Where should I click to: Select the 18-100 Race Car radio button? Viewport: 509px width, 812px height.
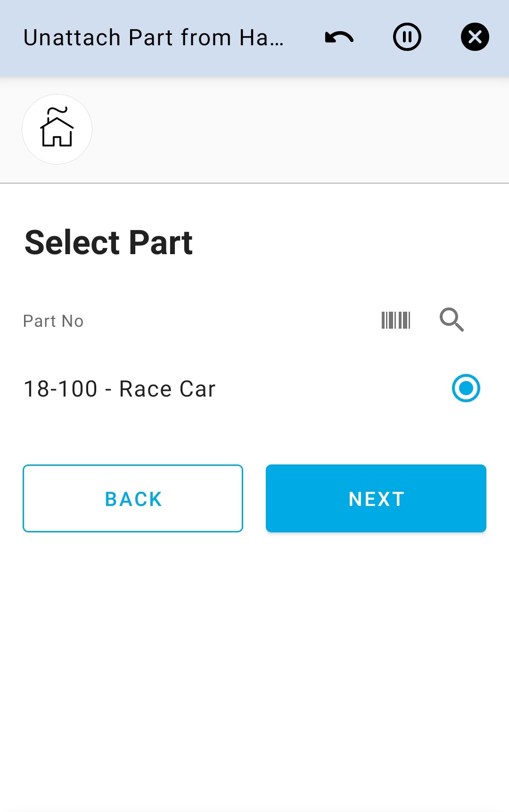coord(466,388)
